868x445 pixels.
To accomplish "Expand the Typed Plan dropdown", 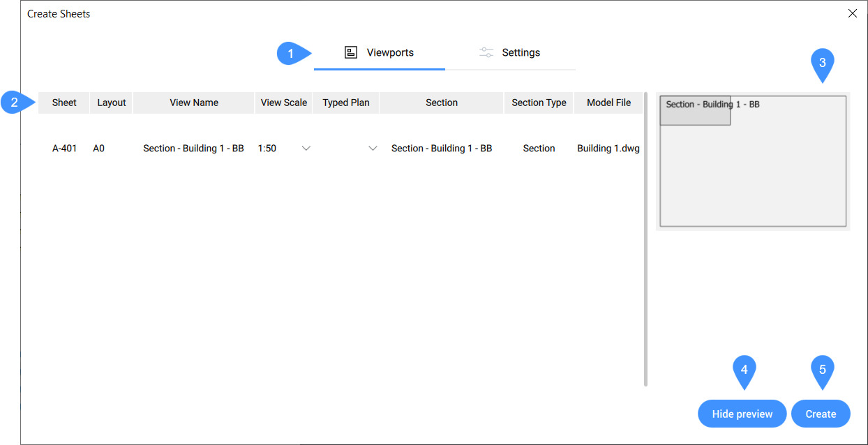I will [x=373, y=149].
